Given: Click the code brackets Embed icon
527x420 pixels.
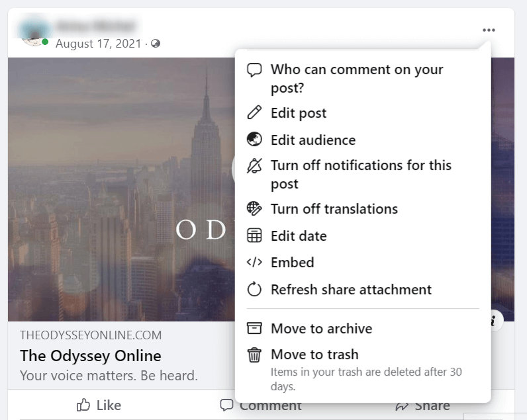Looking at the screenshot, I should pos(254,262).
